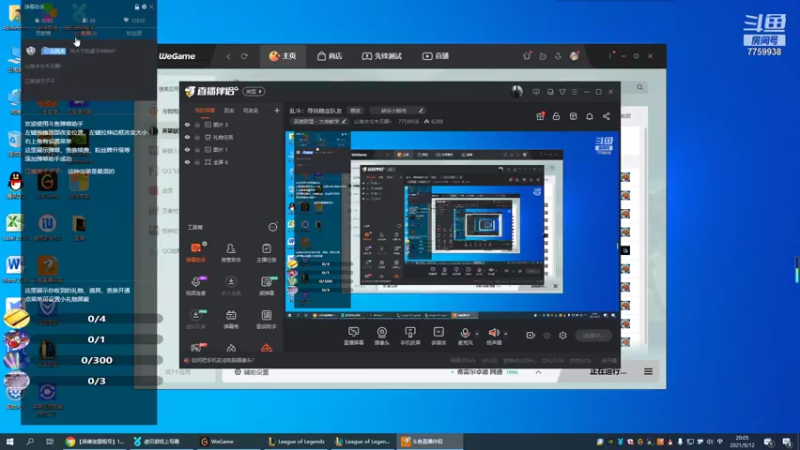Switch to WeGame 商店 tab

point(330,56)
